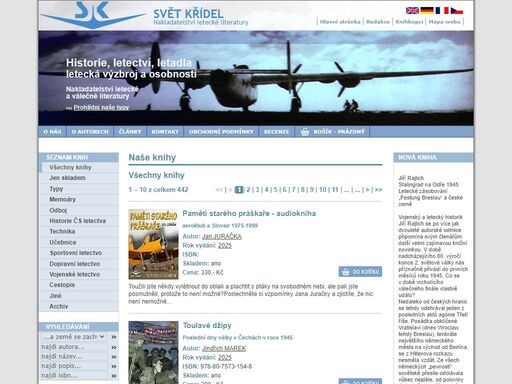The width and height of the screenshot is (512, 384).
Task: Switch language with the British flag icon
Action: tap(412, 11)
